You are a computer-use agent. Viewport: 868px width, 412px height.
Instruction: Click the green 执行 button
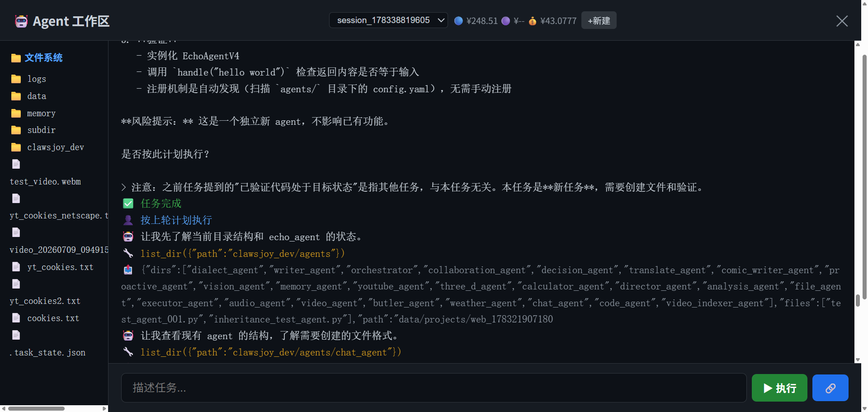(779, 388)
